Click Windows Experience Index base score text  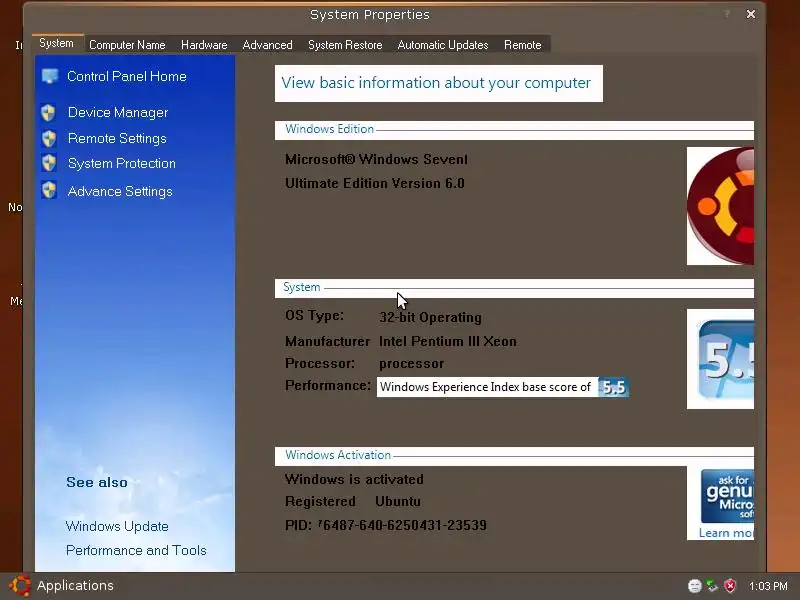coord(485,387)
